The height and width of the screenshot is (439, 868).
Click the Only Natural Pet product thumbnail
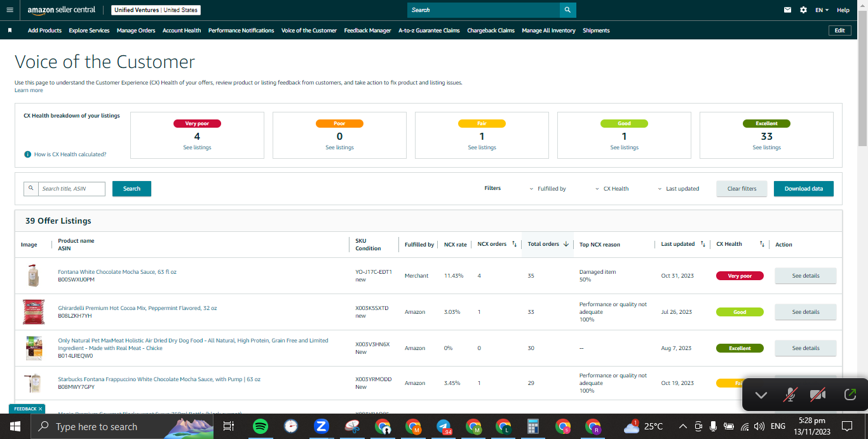33,348
